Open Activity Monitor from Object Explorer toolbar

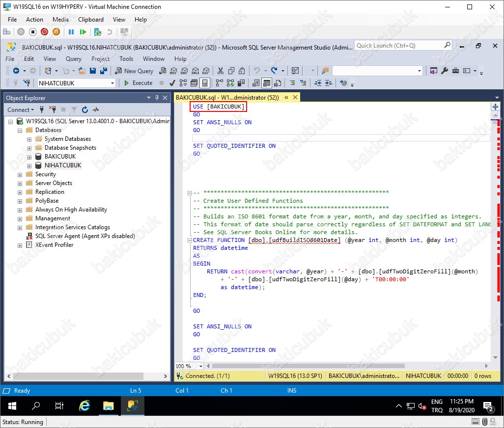[x=96, y=110]
